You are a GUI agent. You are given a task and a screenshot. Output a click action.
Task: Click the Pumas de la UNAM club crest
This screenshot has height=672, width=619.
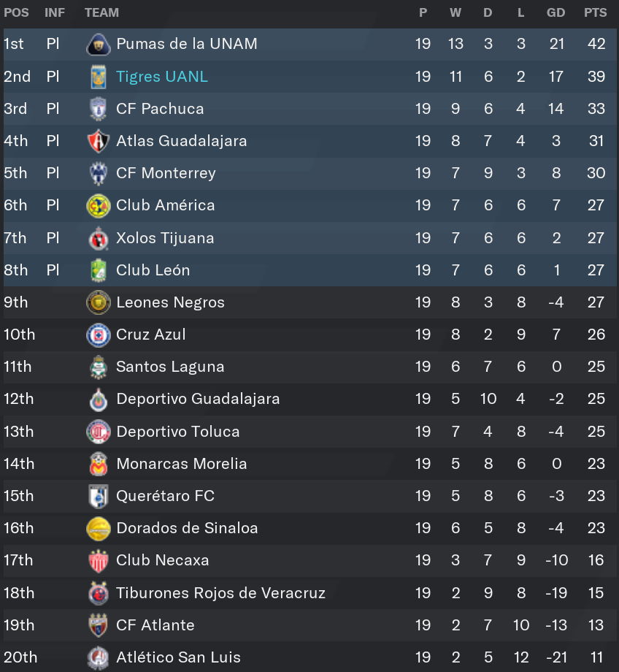tap(99, 44)
